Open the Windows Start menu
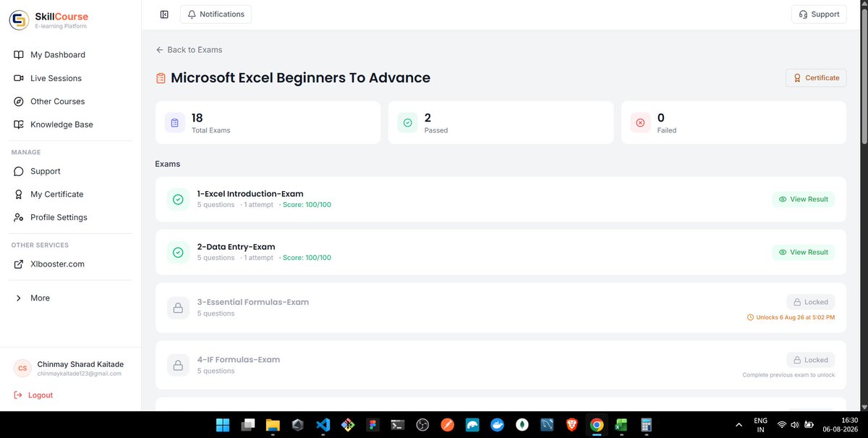 pyautogui.click(x=223, y=425)
